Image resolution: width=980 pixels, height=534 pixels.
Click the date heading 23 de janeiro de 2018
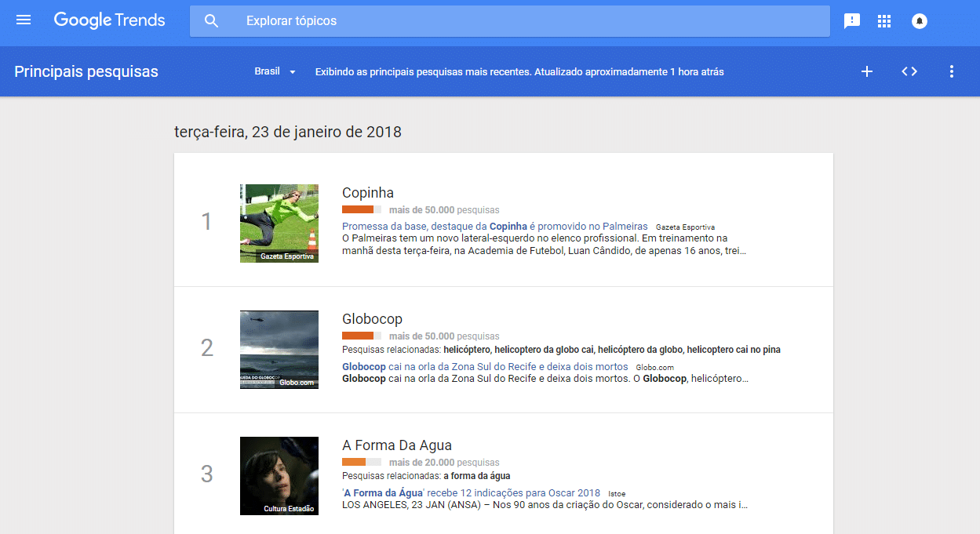tap(288, 132)
